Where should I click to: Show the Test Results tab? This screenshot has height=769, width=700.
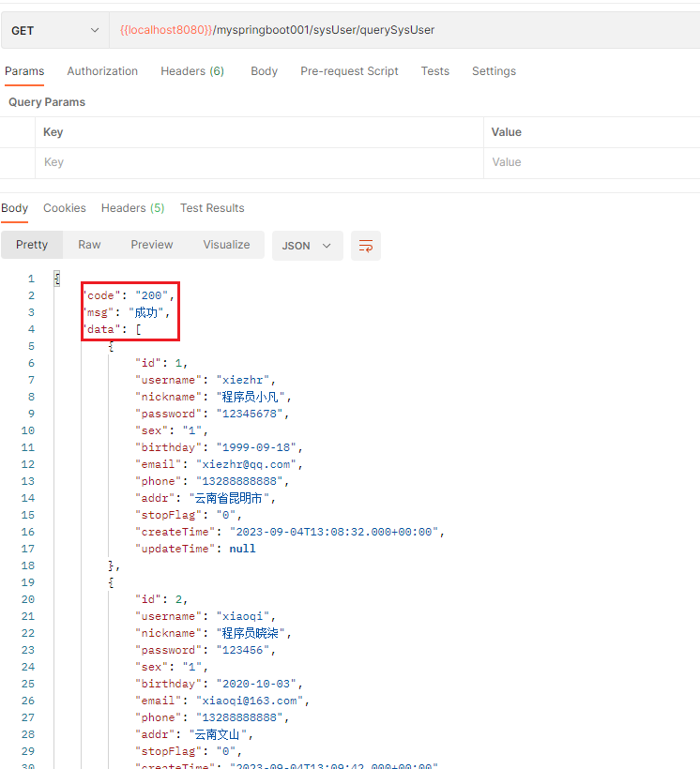click(x=212, y=208)
